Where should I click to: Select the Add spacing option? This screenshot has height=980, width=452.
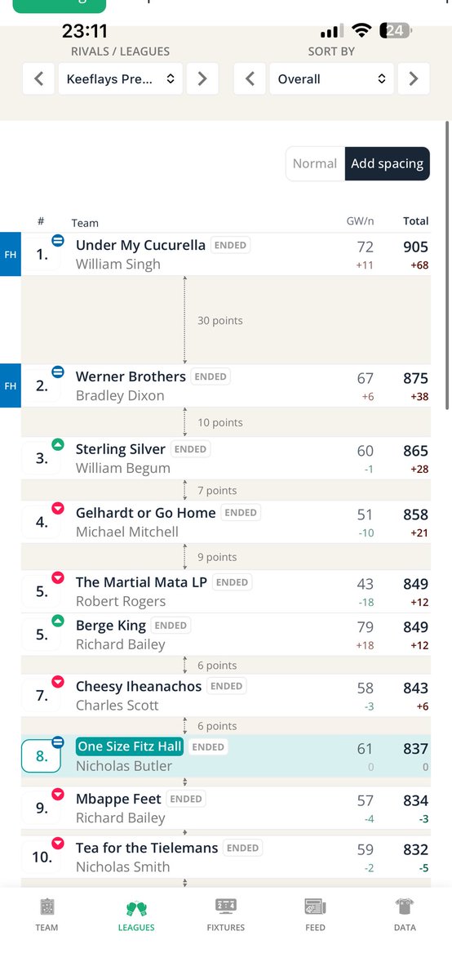point(388,163)
